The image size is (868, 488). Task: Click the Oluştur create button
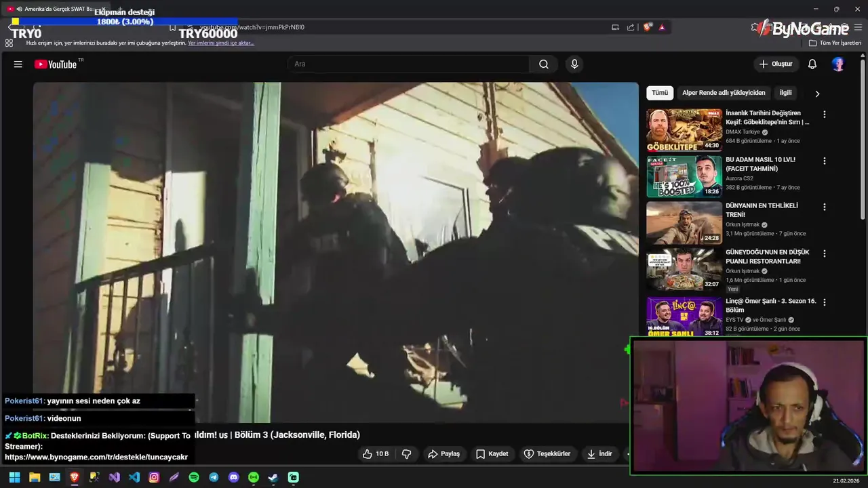[x=775, y=64]
